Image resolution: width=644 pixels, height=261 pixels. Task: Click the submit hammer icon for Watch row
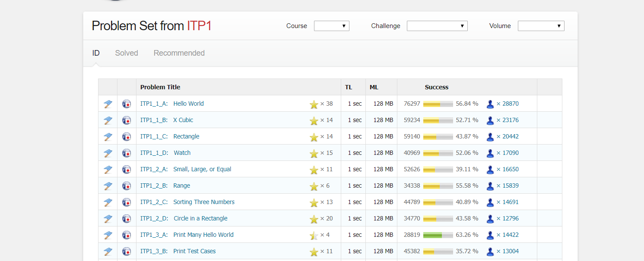(x=108, y=153)
